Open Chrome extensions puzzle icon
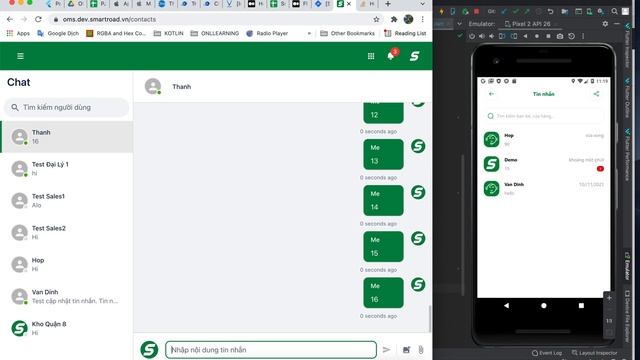This screenshot has width=640, height=360. (394, 19)
